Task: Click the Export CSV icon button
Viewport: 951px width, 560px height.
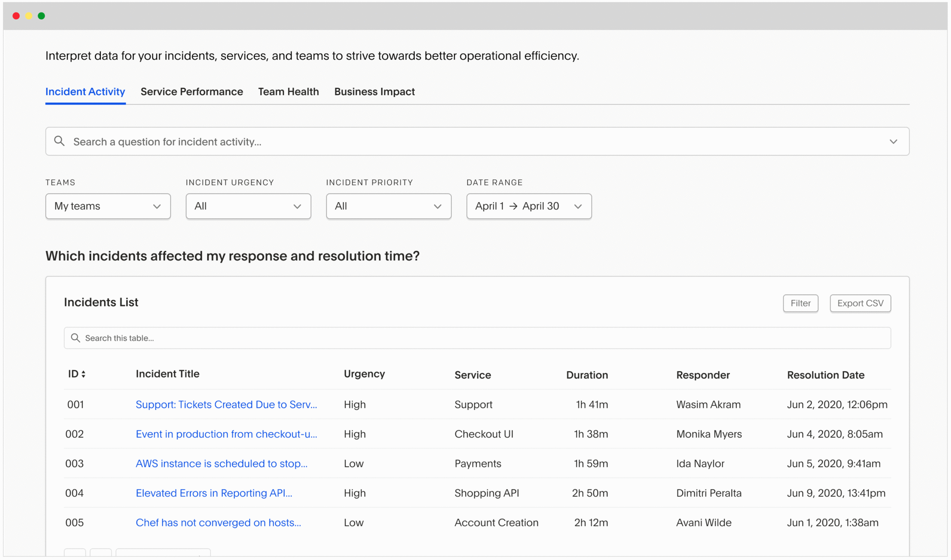Action: point(860,303)
